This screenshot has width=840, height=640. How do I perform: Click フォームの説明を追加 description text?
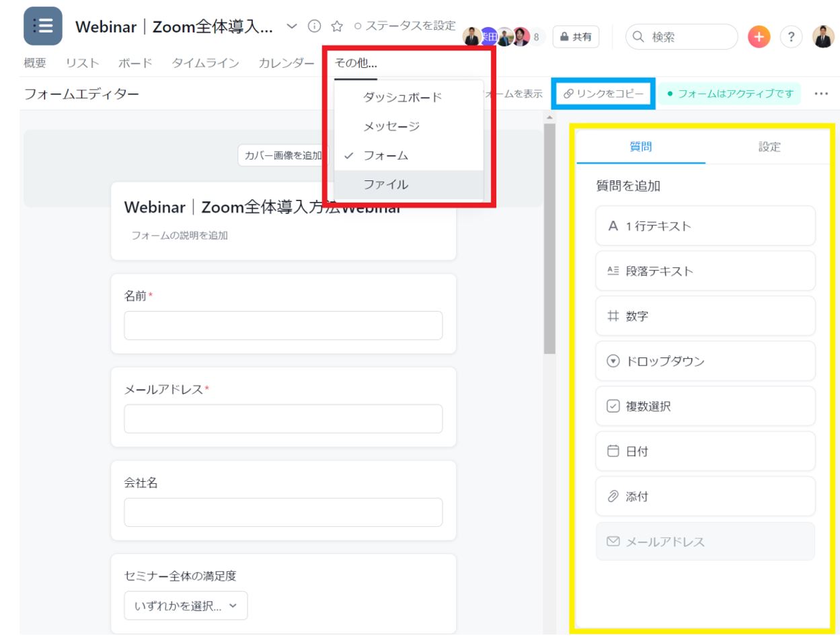pos(180,236)
